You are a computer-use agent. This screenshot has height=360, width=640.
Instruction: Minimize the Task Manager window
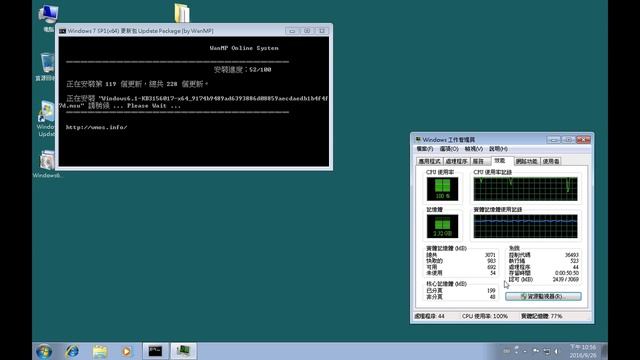coord(554,140)
